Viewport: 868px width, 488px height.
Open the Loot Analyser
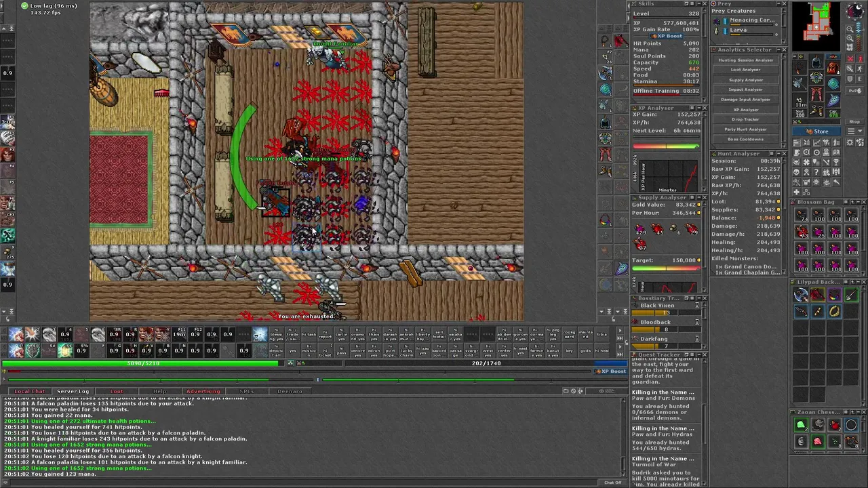point(746,70)
